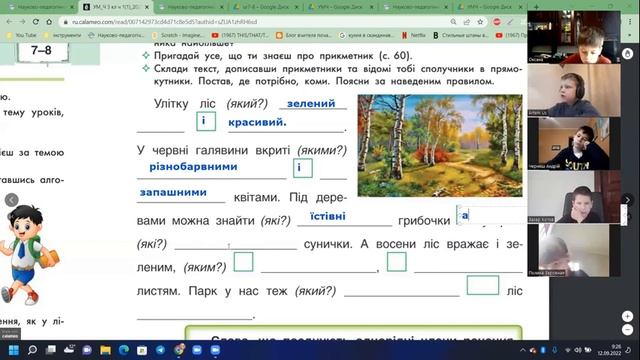Open Task View on the taskbar
The width and height of the screenshot is (640, 360).
[x=51, y=350]
